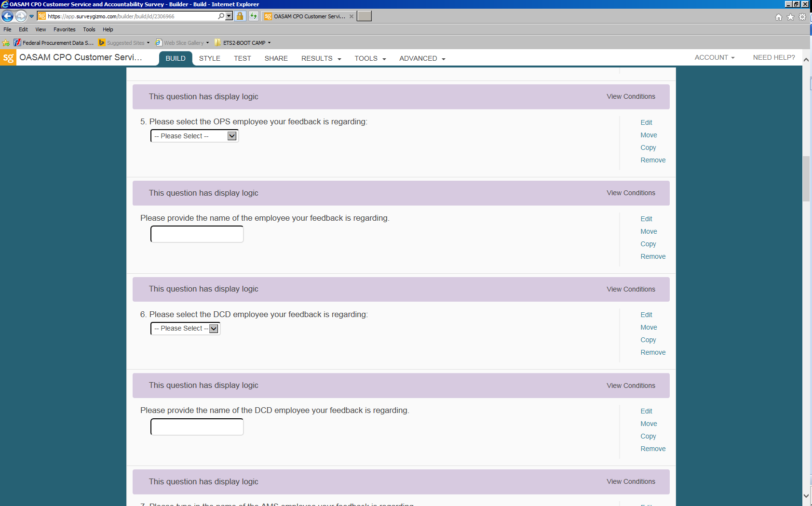
Task: Move question 5 OPS employee
Action: (x=649, y=135)
